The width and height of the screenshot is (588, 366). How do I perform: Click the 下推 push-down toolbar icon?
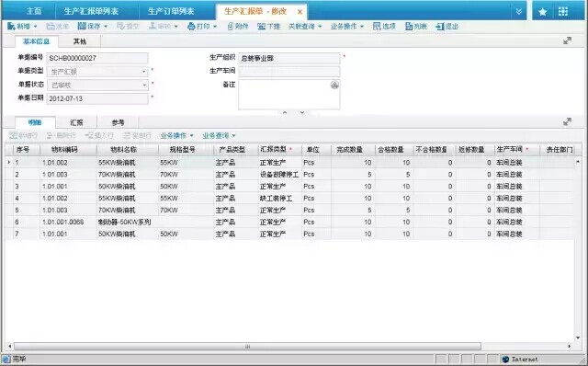coord(261,27)
